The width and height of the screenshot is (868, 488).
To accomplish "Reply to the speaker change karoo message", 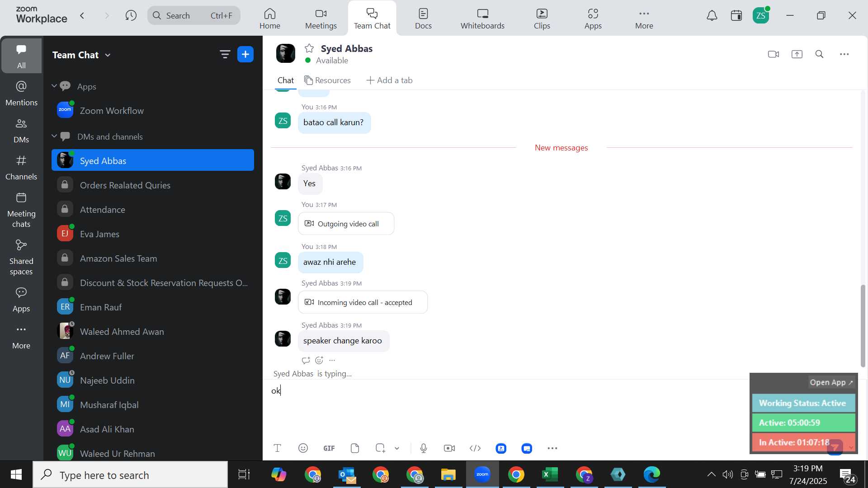I will pos(306,360).
